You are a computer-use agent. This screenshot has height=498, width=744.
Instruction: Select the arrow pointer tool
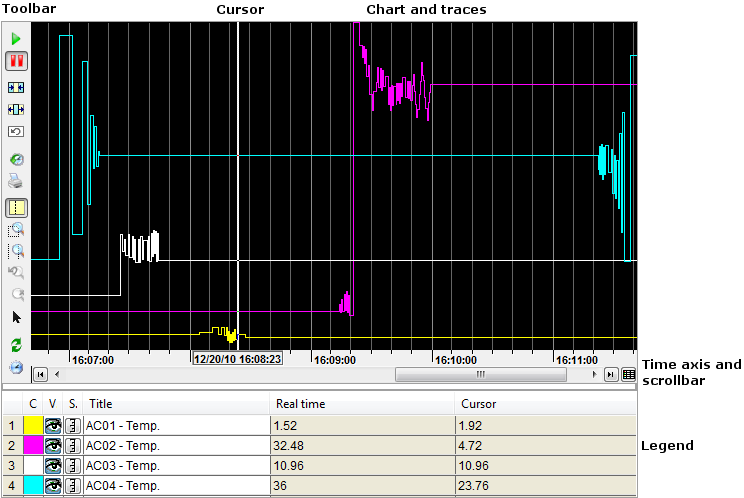coord(16,317)
